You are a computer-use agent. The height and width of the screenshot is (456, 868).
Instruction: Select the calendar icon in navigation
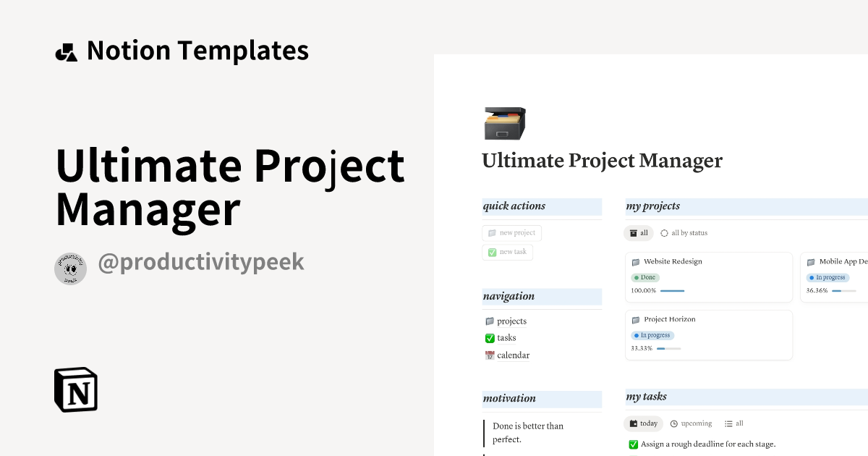click(x=490, y=355)
